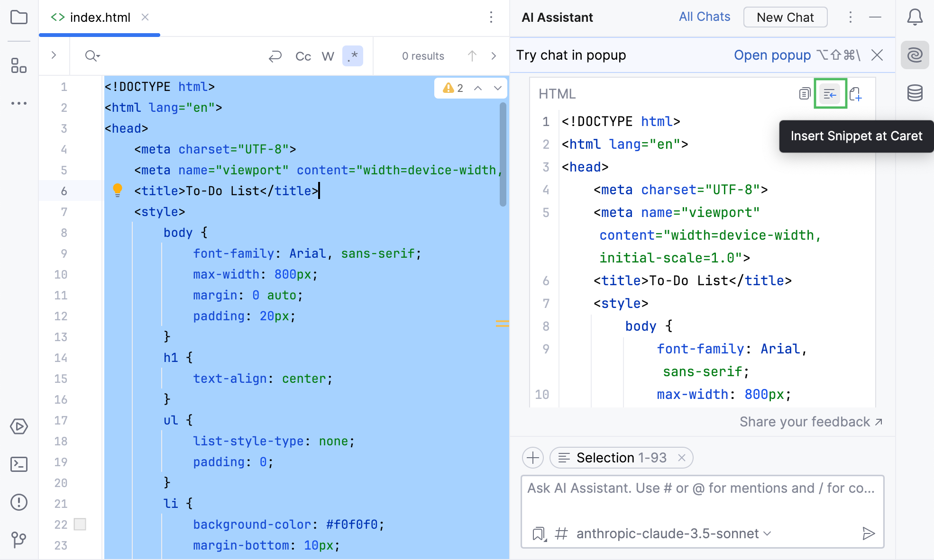Click the Git/Source Control icon in sidebar
Image resolution: width=934 pixels, height=560 pixels.
pyautogui.click(x=19, y=541)
